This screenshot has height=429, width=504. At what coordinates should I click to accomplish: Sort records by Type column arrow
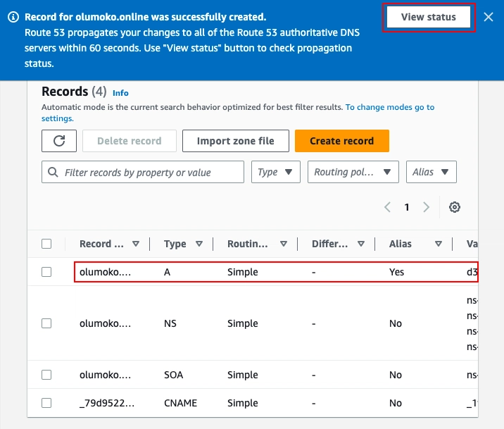199,244
